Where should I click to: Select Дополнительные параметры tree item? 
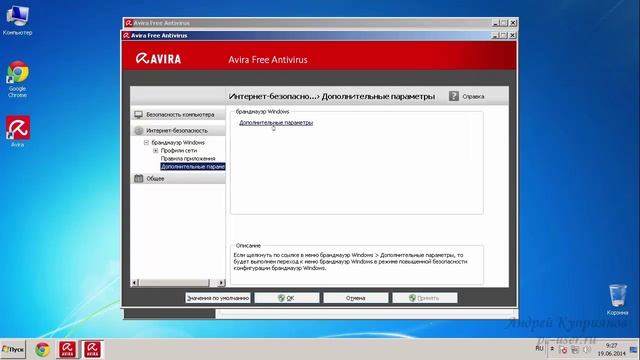tap(193, 167)
